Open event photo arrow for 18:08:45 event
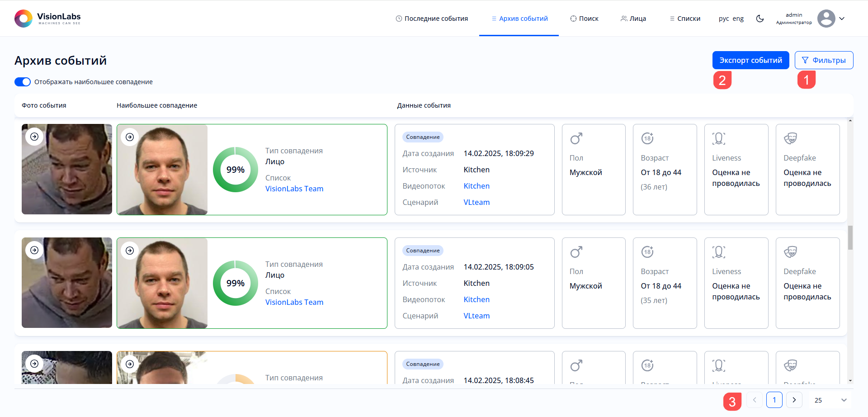This screenshot has width=868, height=417. (34, 364)
